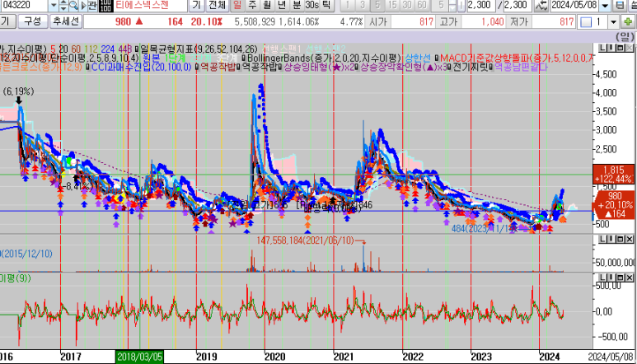This screenshot has width=637, height=364.
Task: Close the CCI indicator panel
Action: point(630,278)
